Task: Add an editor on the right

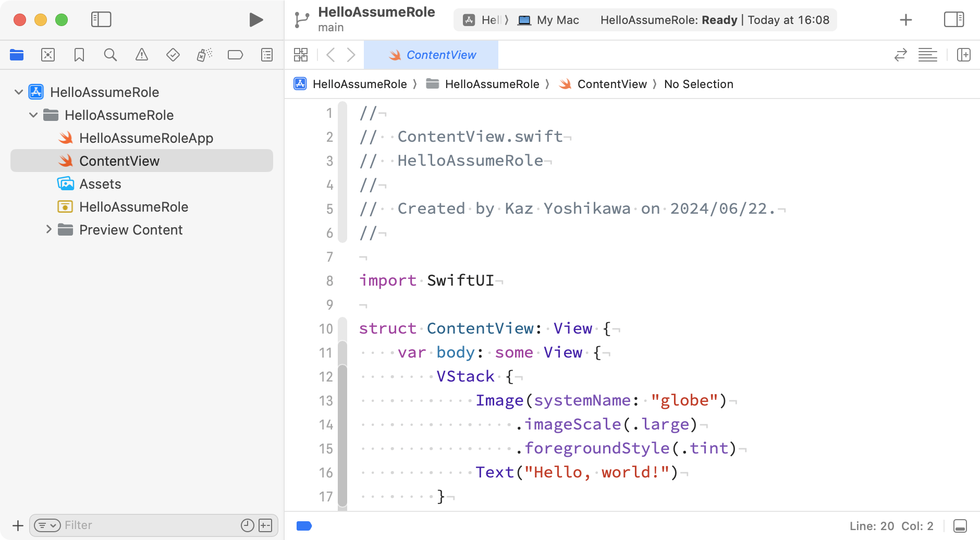Action: tap(964, 55)
